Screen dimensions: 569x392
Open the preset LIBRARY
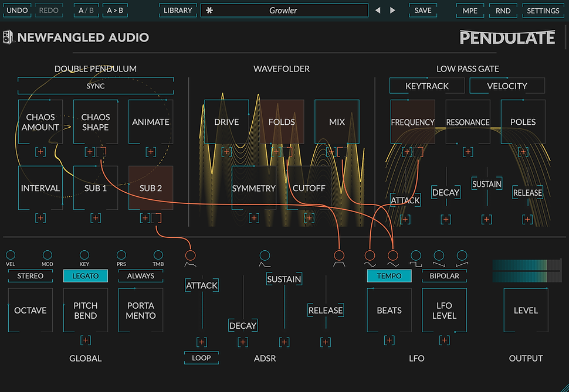point(178,11)
